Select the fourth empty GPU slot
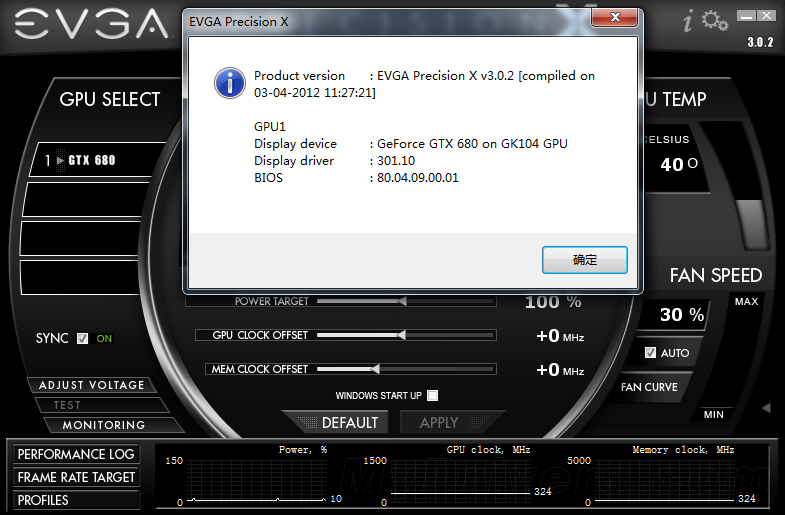This screenshot has width=785, height=515. pos(80,277)
